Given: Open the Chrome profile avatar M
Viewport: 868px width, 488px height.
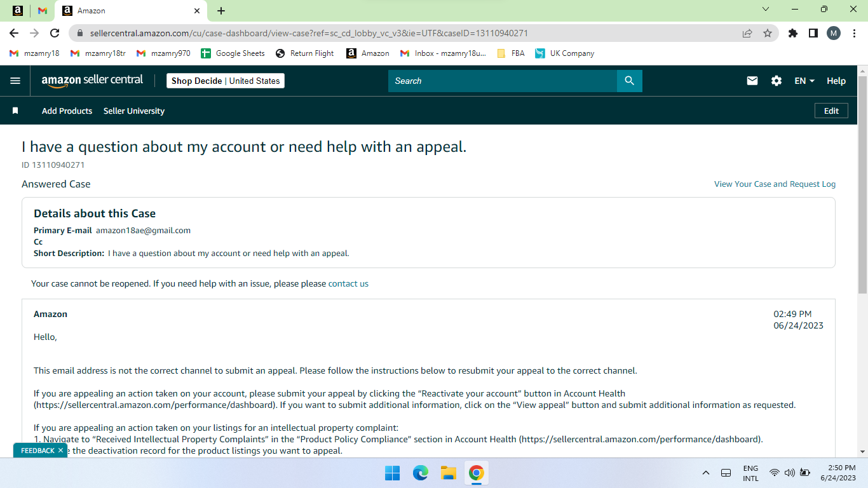Looking at the screenshot, I should click(833, 33).
